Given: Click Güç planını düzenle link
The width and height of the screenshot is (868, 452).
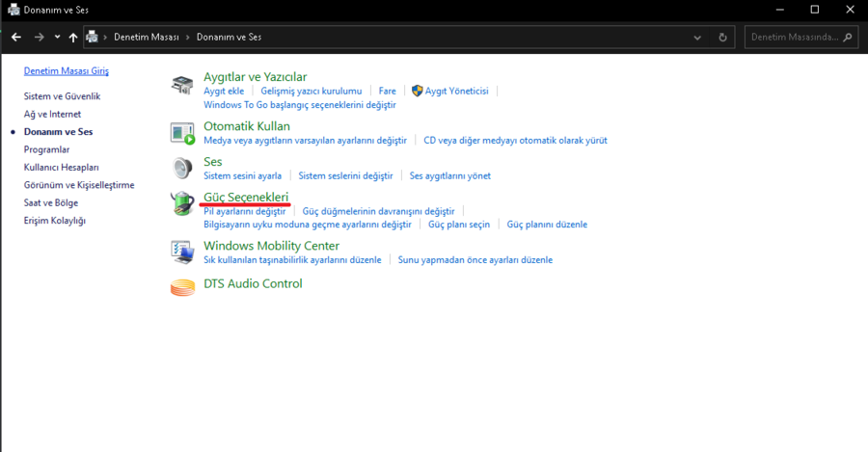Looking at the screenshot, I should (547, 225).
